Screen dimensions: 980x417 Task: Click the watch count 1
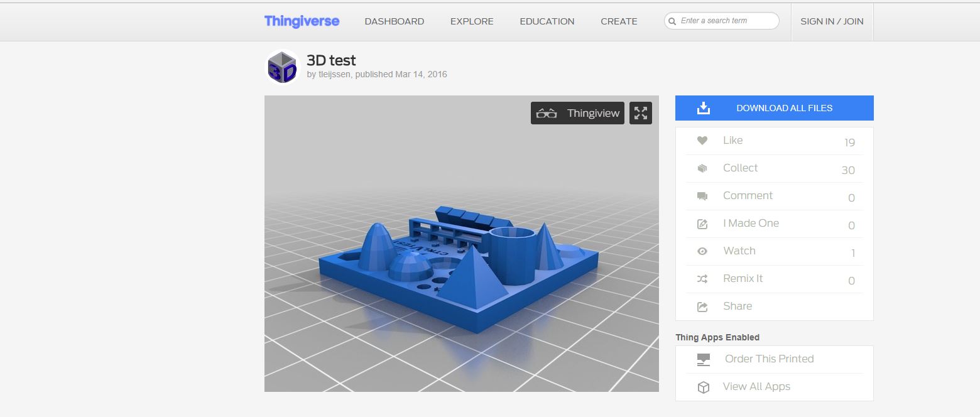(x=853, y=253)
